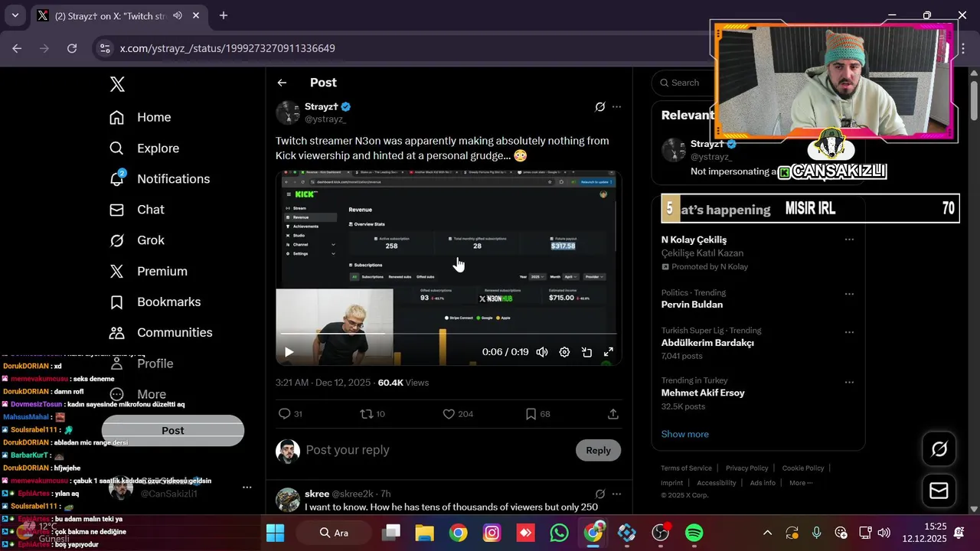
Task: Open options for Abdülkerim Bardakçı trend
Action: pyautogui.click(x=849, y=332)
